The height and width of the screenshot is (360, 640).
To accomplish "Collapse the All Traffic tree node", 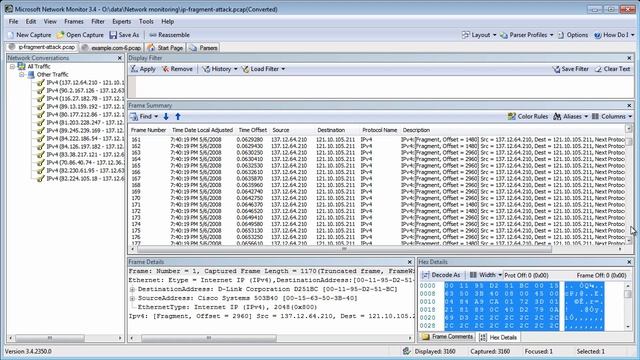I will 12,66.
